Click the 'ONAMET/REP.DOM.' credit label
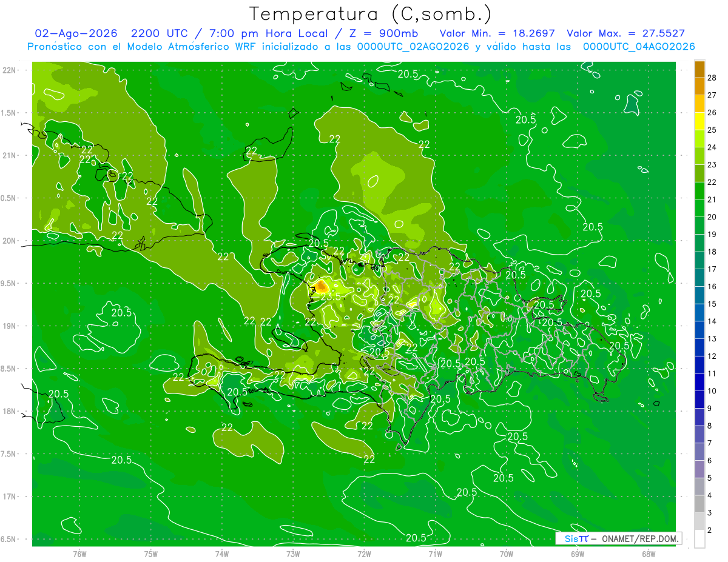728x562 pixels. [x=639, y=539]
